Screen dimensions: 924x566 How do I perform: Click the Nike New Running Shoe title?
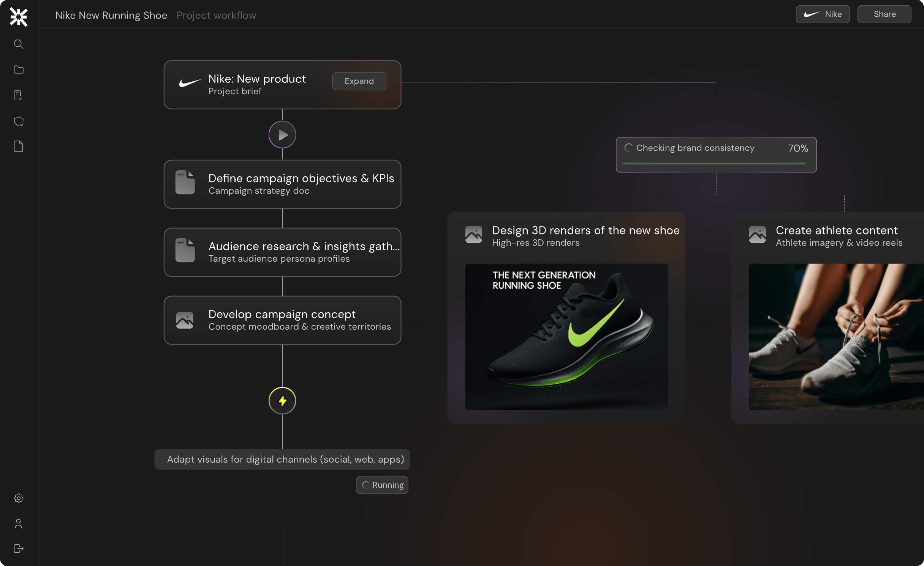111,15
